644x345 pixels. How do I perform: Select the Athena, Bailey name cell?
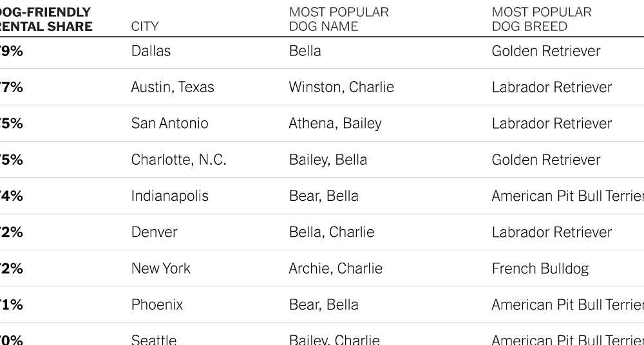[335, 123]
